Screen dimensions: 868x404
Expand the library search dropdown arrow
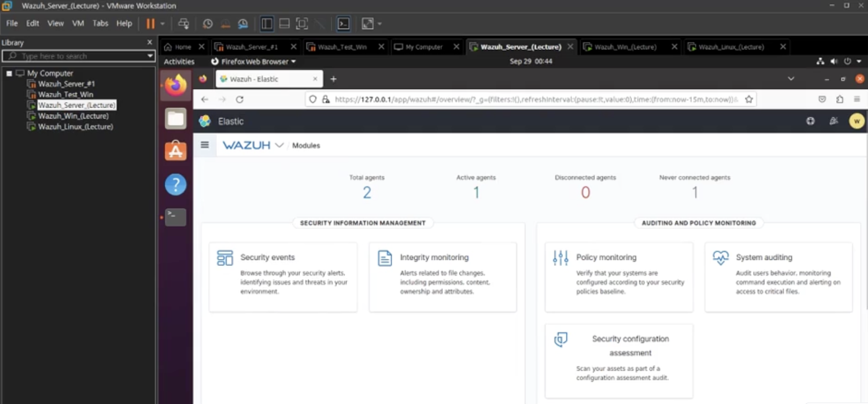coord(150,56)
